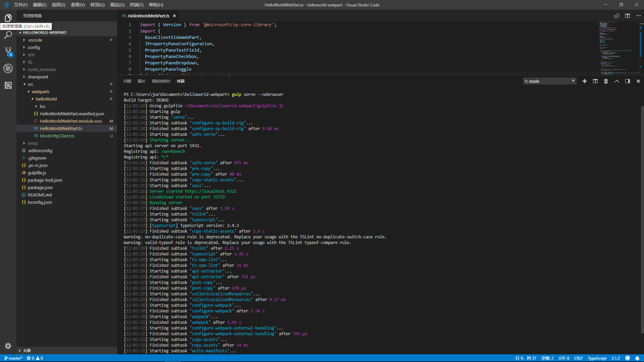This screenshot has height=362, width=644.
Task: Change the UTF-8 encoding setting
Action: (563, 358)
